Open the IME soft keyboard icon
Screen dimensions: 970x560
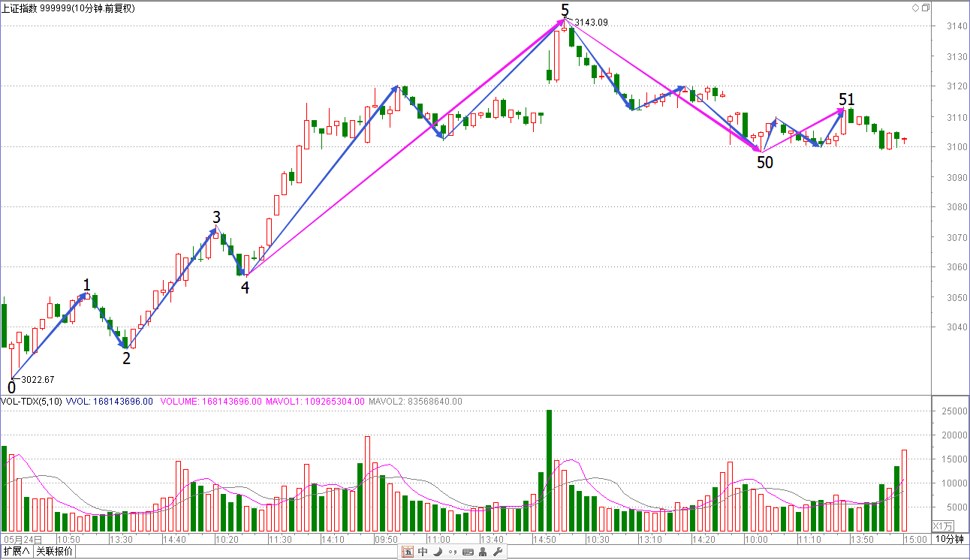[x=468, y=552]
